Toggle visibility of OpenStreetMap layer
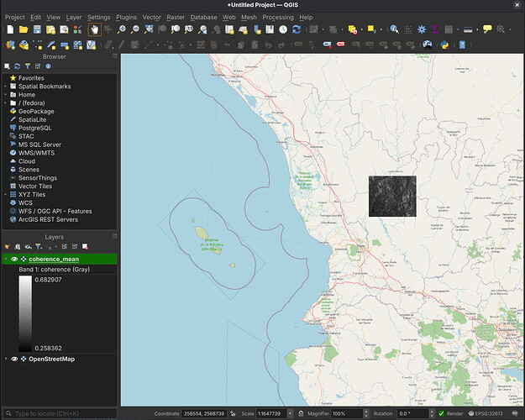This screenshot has height=420, width=525. pyautogui.click(x=14, y=359)
